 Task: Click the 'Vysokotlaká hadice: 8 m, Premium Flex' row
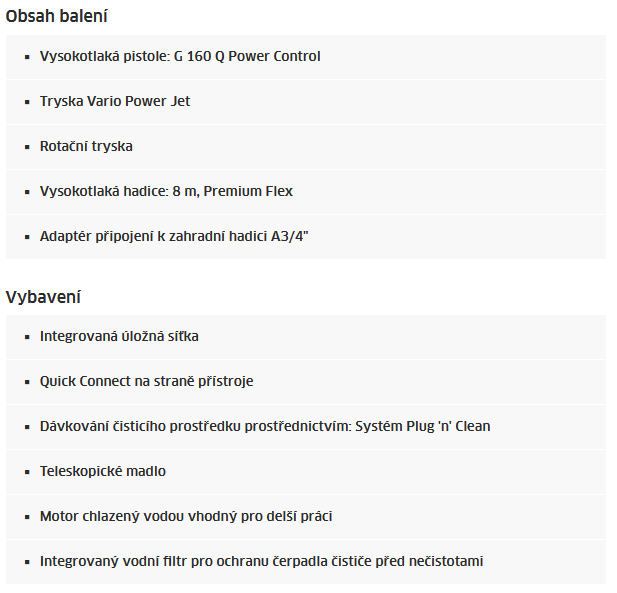tap(306, 192)
